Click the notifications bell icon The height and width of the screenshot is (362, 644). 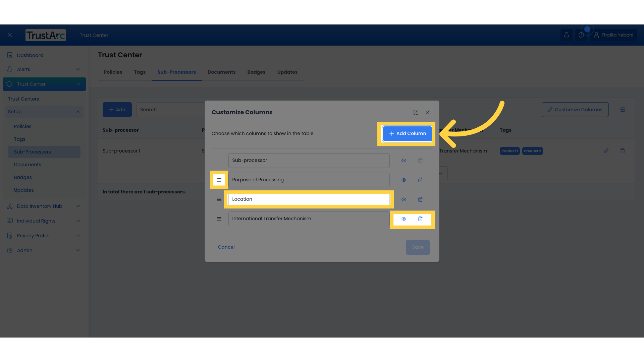pyautogui.click(x=567, y=35)
